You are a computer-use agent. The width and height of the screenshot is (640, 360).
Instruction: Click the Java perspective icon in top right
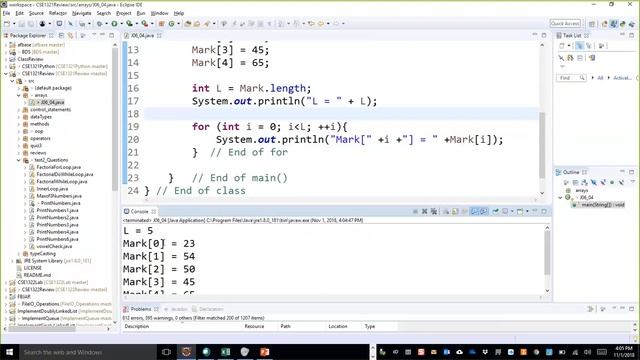(x=614, y=24)
